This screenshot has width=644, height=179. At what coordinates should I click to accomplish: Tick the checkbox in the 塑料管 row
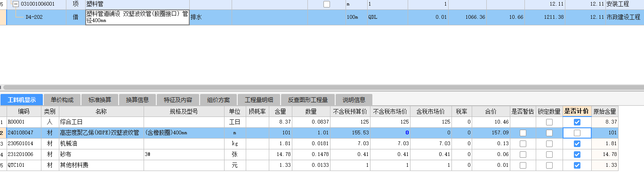(327, 4)
